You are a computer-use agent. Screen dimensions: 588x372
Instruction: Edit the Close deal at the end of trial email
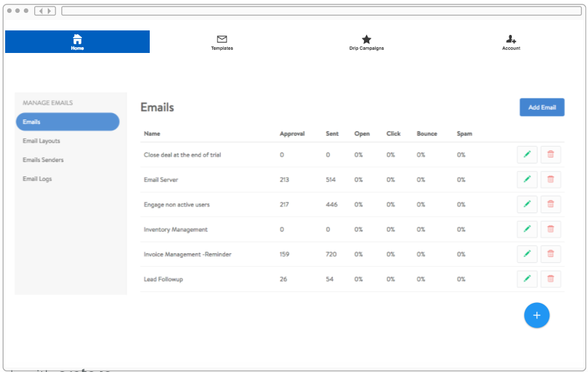point(527,154)
